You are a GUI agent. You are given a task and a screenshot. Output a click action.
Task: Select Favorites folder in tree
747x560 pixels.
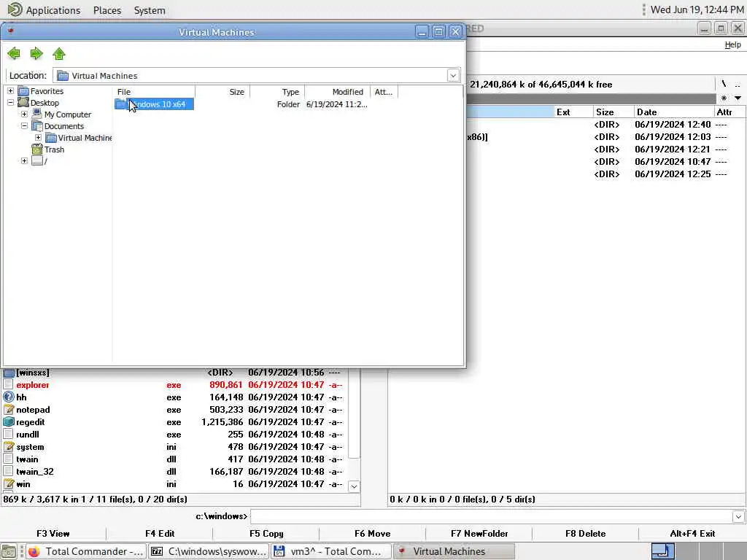[47, 91]
